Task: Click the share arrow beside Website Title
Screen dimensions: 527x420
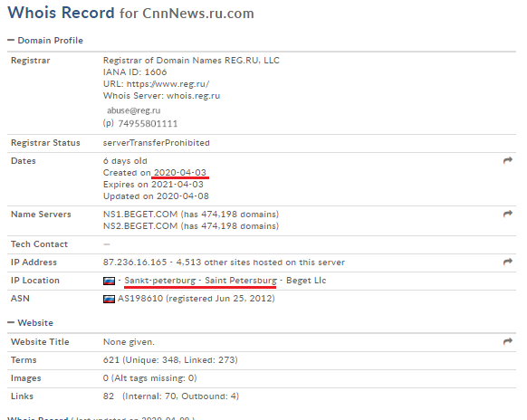Action: pos(507,341)
